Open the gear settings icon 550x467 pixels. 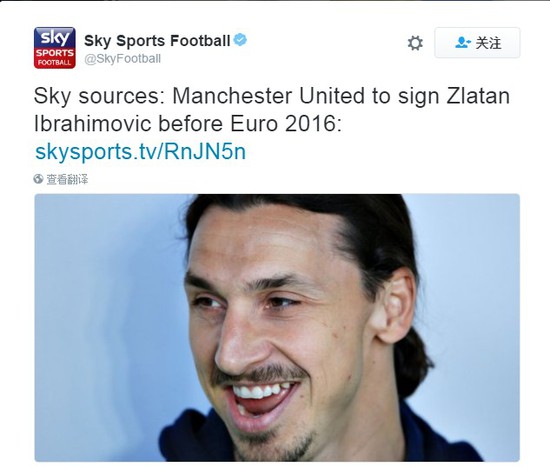[x=415, y=43]
